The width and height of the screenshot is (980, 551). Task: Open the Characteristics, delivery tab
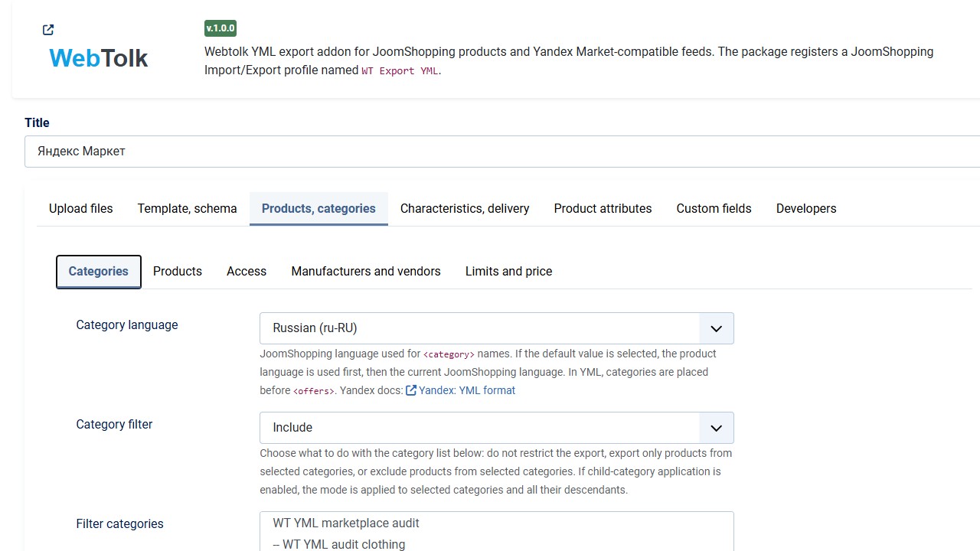[x=465, y=208]
